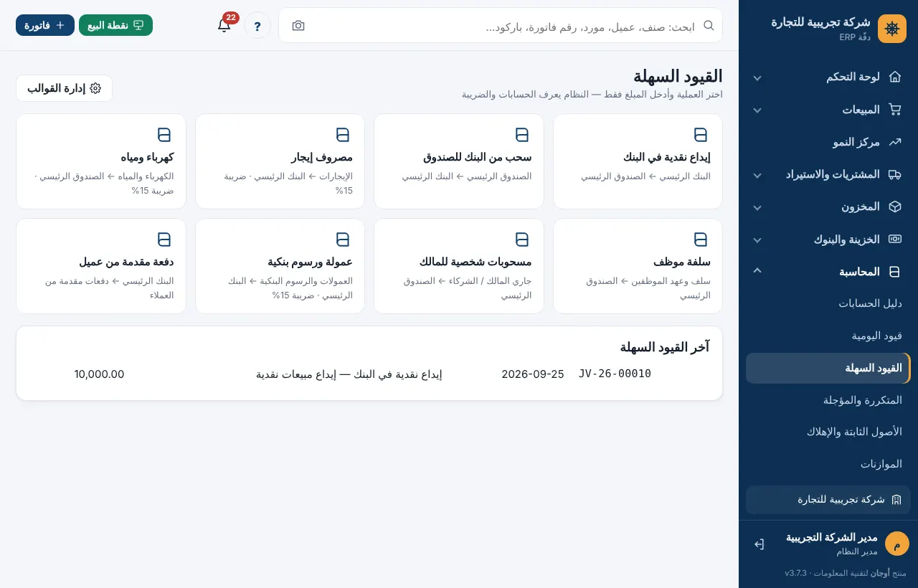918x588 pixels.
Task: Select the دفعة مقدمة من عميل card
Action: coord(101,266)
